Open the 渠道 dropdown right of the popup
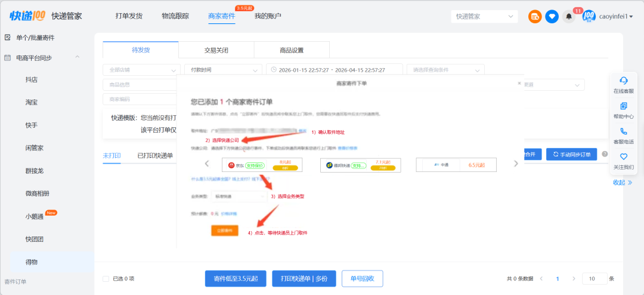Viewport: 644px width, 295px height. coord(554,85)
